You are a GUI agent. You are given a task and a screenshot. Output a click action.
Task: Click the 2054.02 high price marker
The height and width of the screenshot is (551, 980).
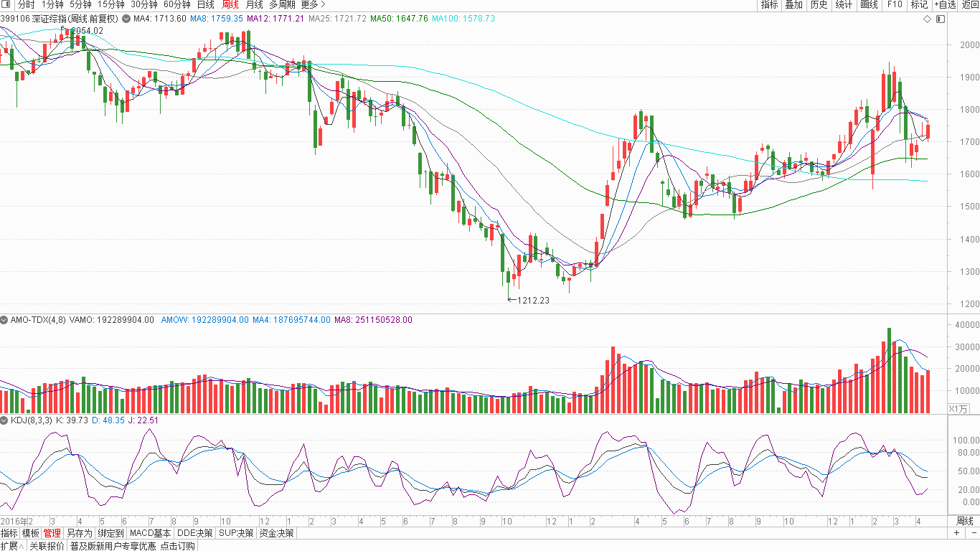click(x=87, y=31)
